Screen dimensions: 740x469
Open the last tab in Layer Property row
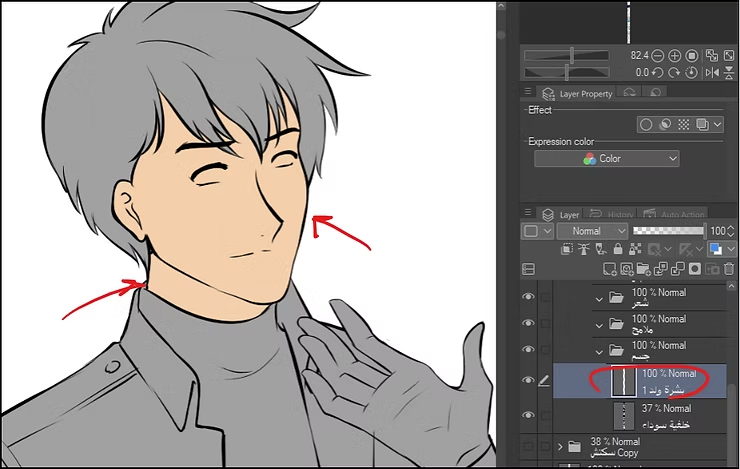(x=655, y=93)
